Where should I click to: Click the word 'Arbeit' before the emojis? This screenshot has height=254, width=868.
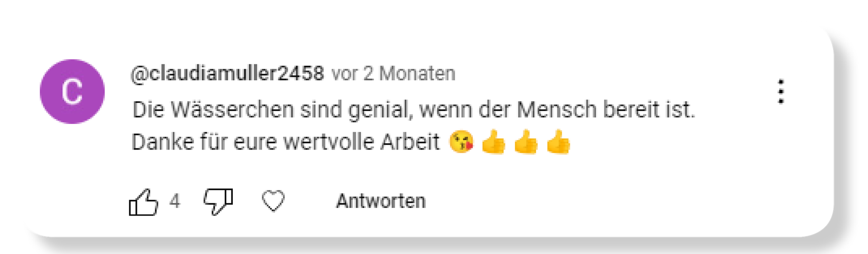pos(410,142)
